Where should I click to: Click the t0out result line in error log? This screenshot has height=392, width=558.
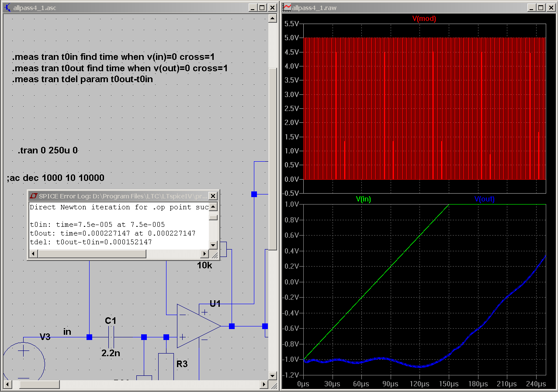point(113,233)
